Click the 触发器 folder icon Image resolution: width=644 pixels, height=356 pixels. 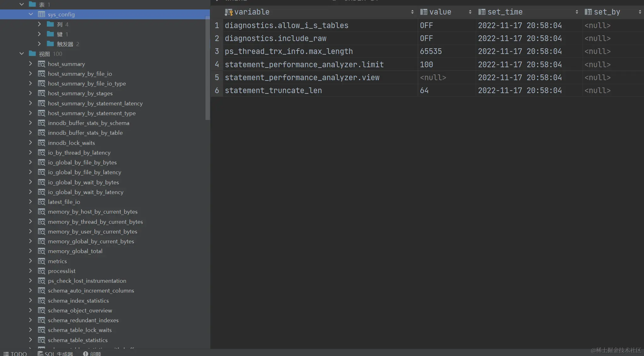tap(50, 44)
